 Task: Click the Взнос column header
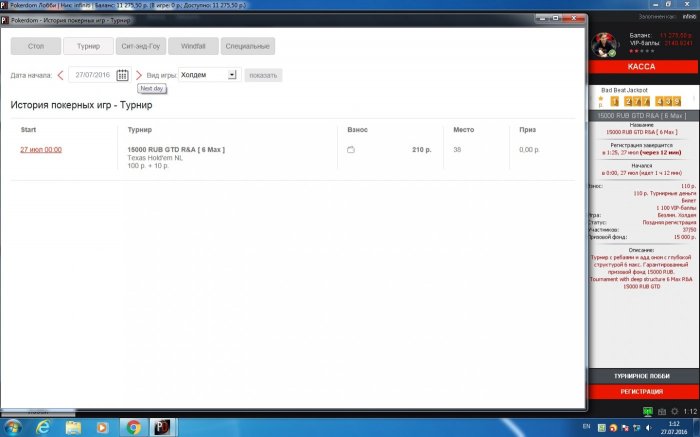(357, 129)
